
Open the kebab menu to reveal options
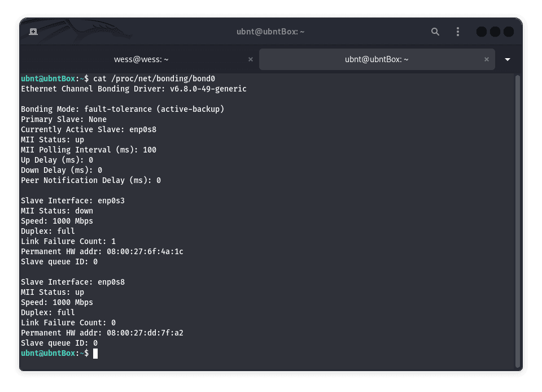coord(457,32)
